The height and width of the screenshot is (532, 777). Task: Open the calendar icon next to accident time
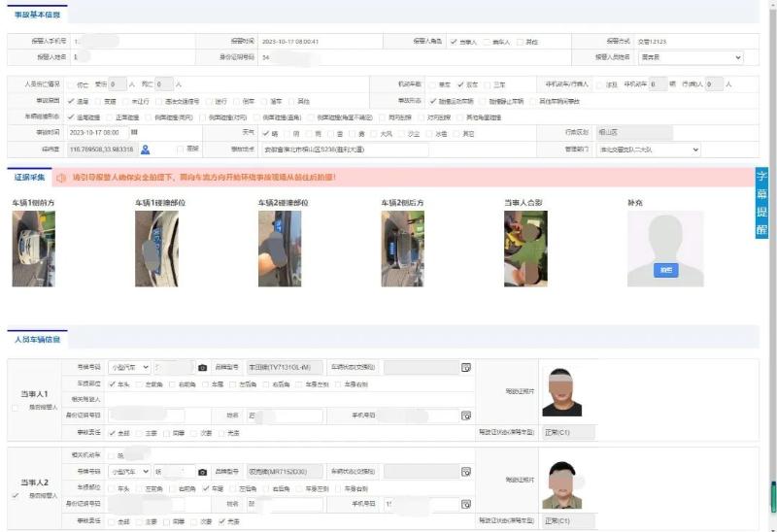point(134,132)
